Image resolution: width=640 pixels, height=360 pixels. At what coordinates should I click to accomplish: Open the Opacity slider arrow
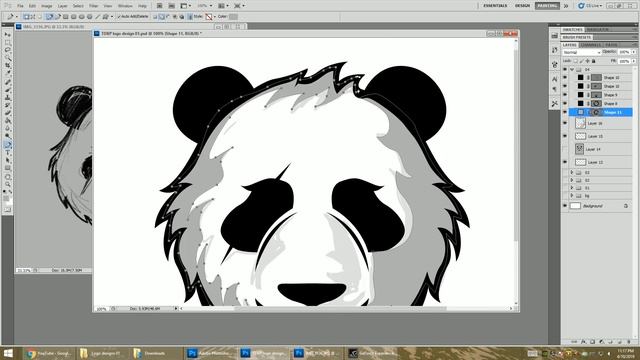634,52
